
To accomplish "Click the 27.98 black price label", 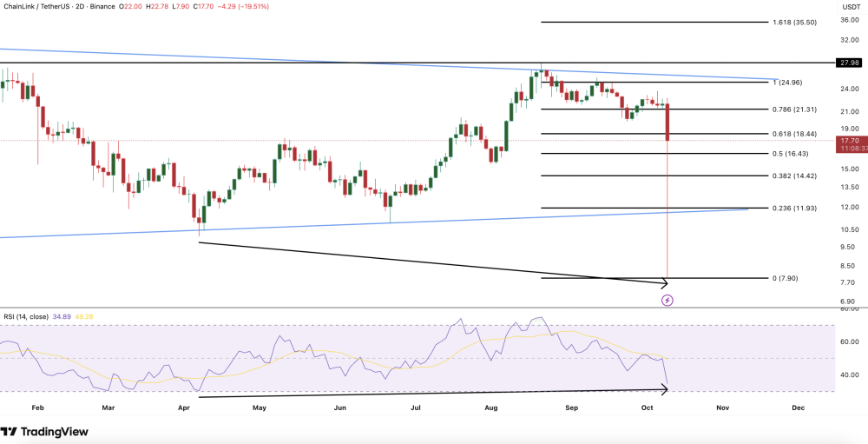I will pos(849,63).
